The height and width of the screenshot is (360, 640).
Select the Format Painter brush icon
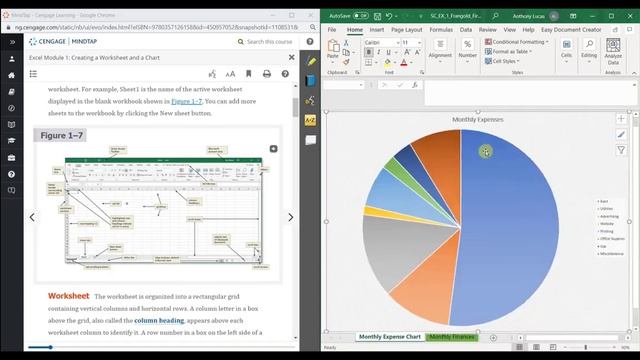(346, 62)
